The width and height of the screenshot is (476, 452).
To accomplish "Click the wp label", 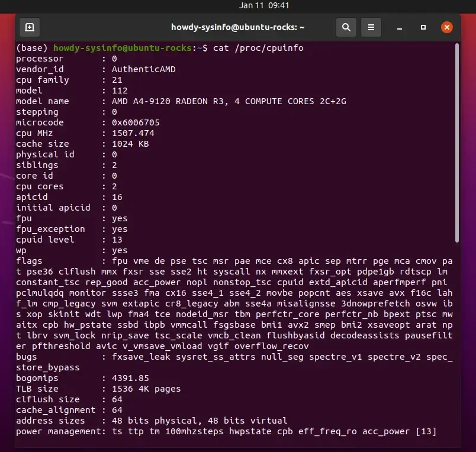I will (21, 251).
